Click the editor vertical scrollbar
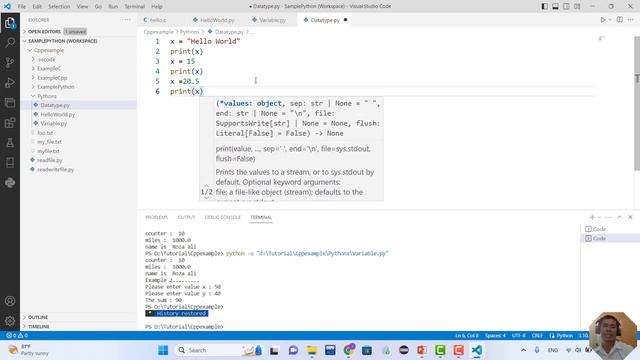 click(637, 103)
